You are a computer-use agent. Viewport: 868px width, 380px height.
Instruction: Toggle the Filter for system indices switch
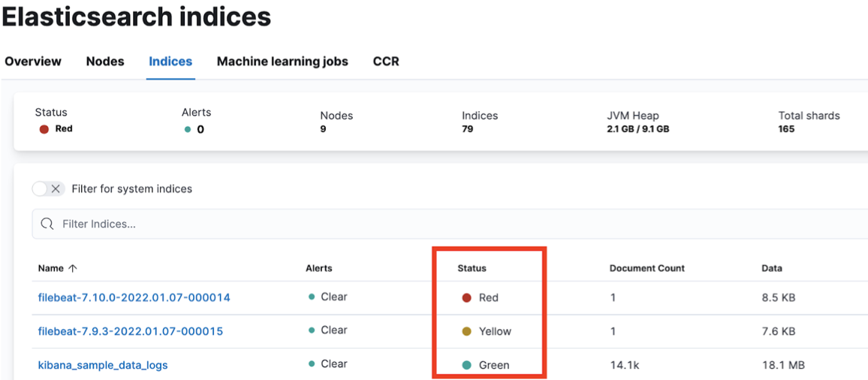(49, 188)
